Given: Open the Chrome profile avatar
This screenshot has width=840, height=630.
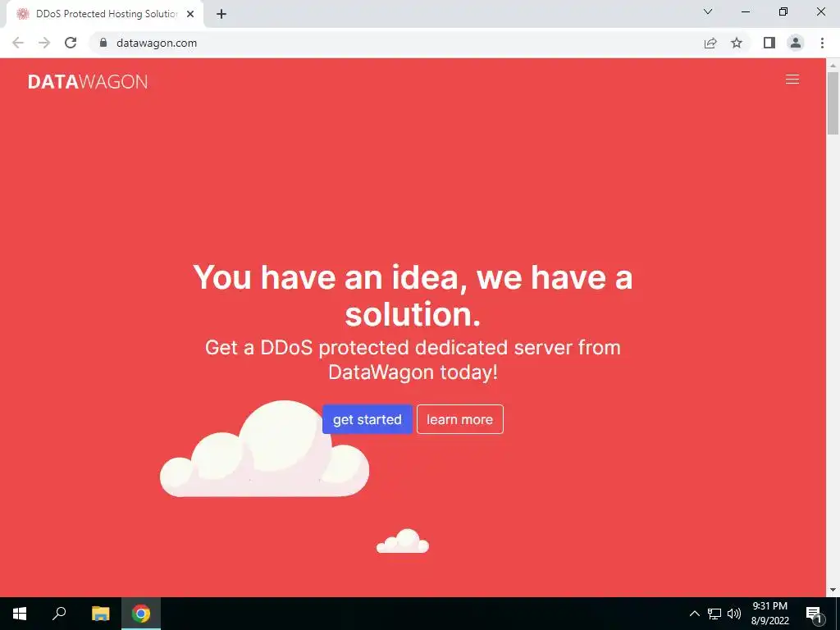Looking at the screenshot, I should (x=796, y=43).
